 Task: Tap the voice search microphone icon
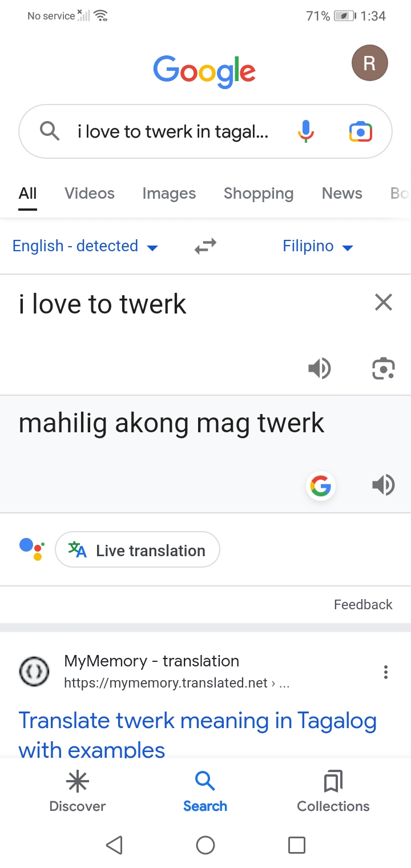306,131
